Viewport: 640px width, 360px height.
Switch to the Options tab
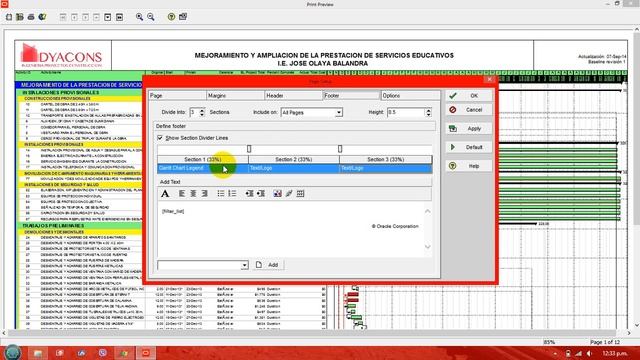click(410, 96)
